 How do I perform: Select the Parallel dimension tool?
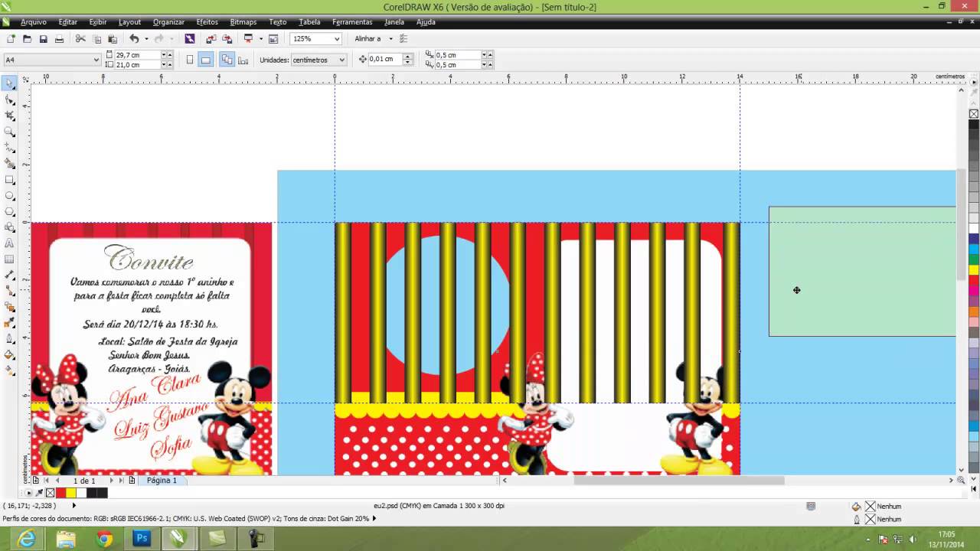10,275
